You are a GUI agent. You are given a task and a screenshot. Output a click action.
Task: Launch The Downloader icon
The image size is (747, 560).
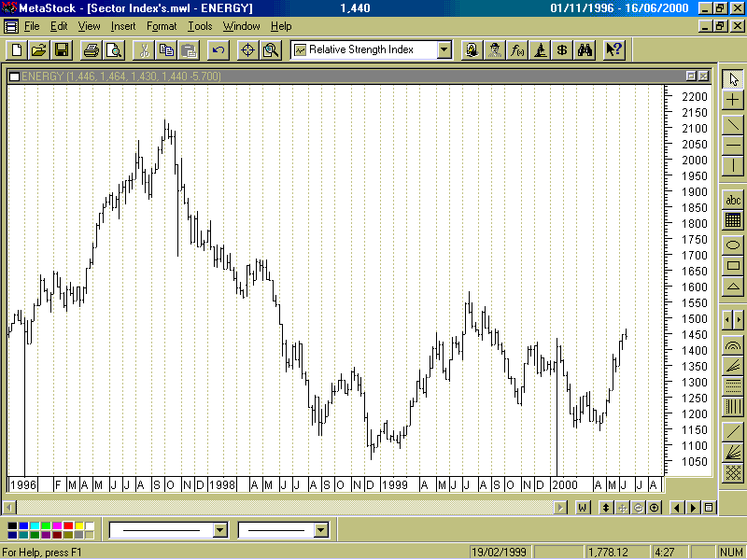point(472,50)
